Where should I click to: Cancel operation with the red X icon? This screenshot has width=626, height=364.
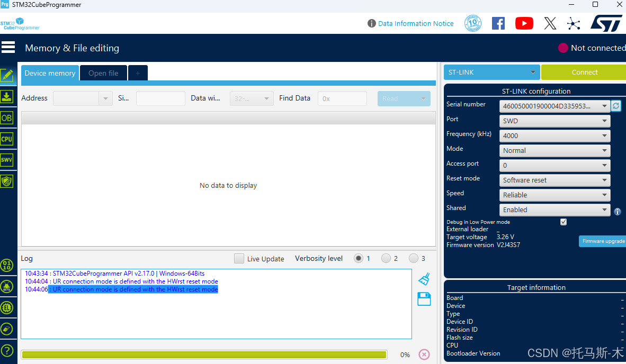point(424,354)
